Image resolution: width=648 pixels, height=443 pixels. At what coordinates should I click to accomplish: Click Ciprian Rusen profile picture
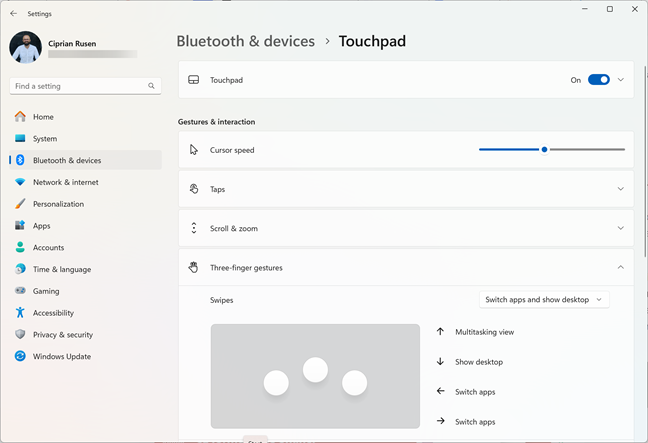click(x=26, y=47)
